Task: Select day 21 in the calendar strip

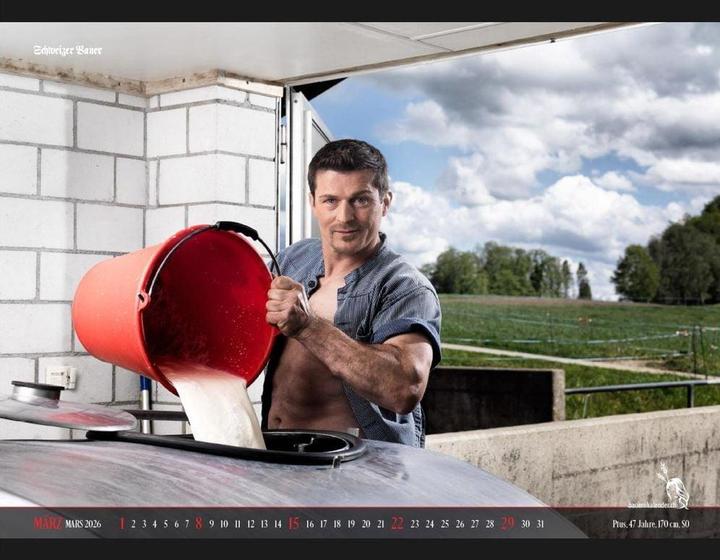Action: click(x=381, y=524)
